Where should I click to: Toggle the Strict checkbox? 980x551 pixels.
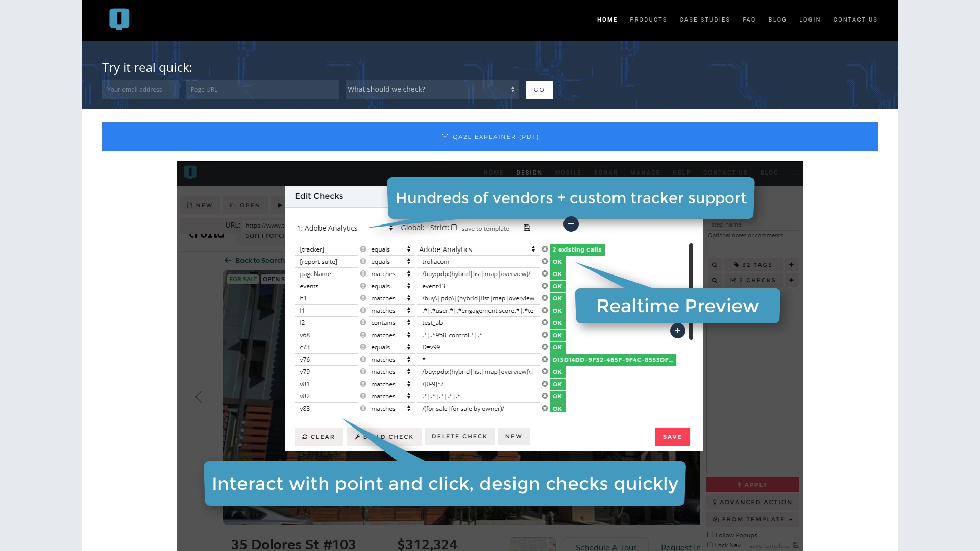[454, 228]
